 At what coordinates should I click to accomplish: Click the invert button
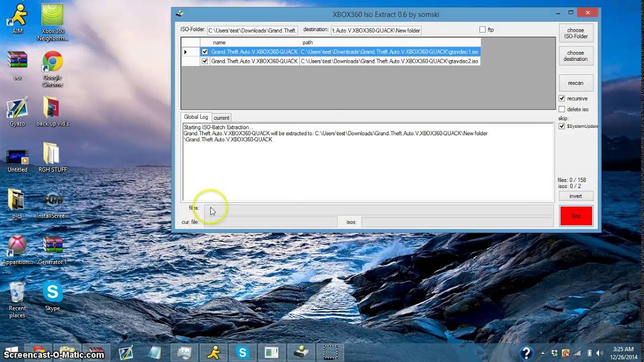tap(576, 196)
